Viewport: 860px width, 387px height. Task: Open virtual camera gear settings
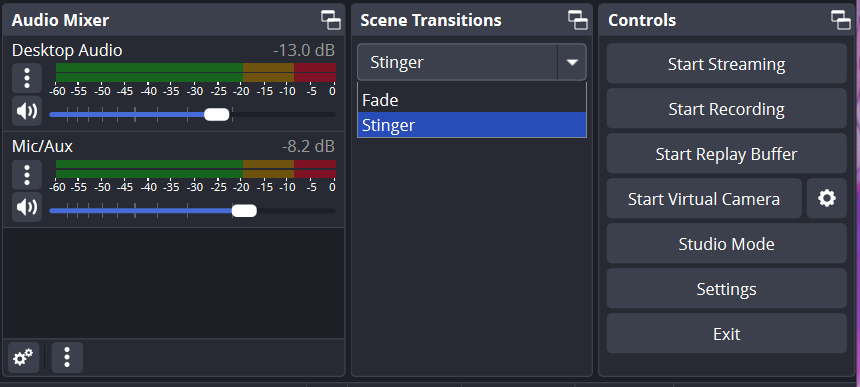click(x=827, y=198)
